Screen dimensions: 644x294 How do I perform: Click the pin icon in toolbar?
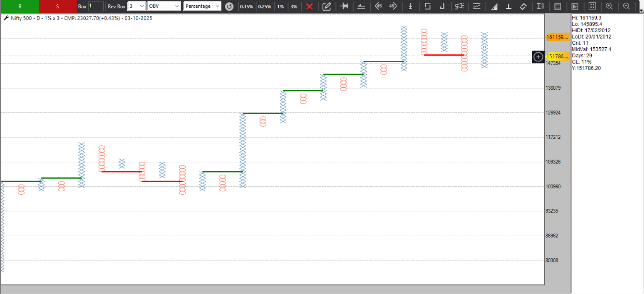point(344,6)
